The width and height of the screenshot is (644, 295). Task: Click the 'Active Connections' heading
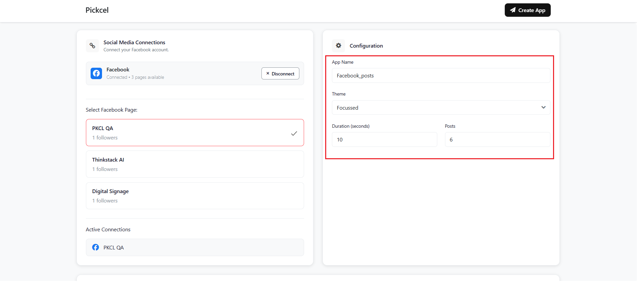108,230
